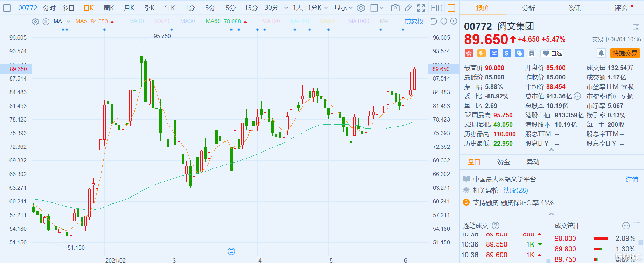
Task: Open help for 逐笔成交
Action: pyautogui.click(x=496, y=226)
